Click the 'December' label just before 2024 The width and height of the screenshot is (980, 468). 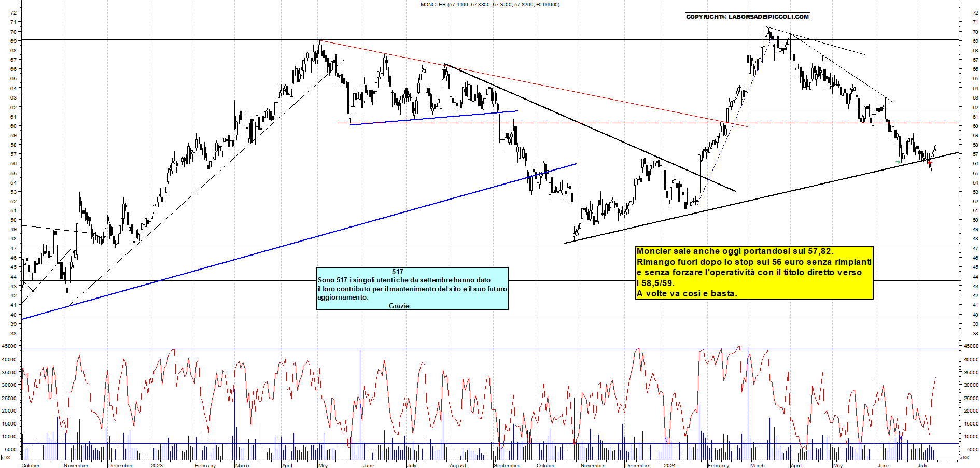tap(638, 465)
